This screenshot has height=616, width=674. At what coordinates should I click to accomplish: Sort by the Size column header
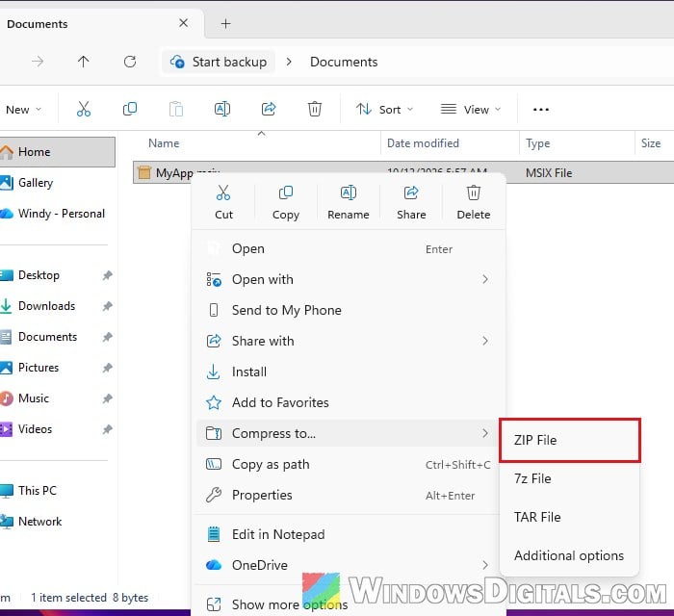click(x=651, y=143)
